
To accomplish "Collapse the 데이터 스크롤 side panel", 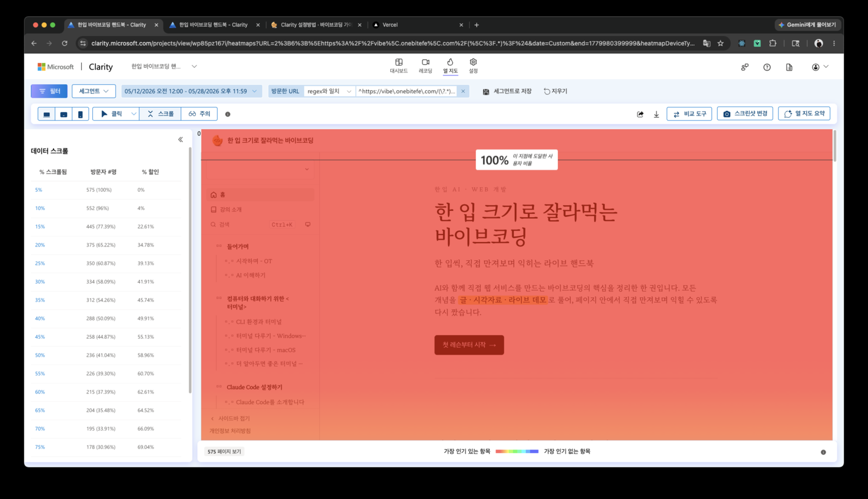I will click(181, 140).
